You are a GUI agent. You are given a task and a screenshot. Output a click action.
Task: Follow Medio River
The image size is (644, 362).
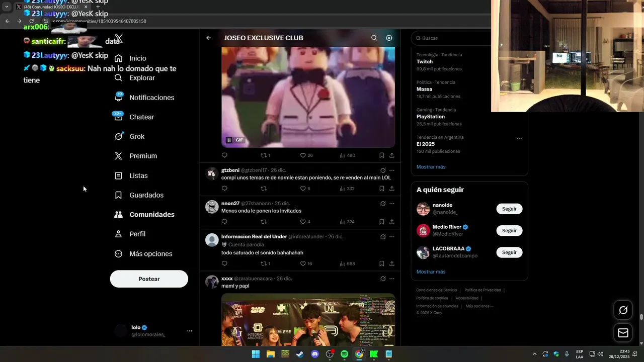click(x=509, y=231)
